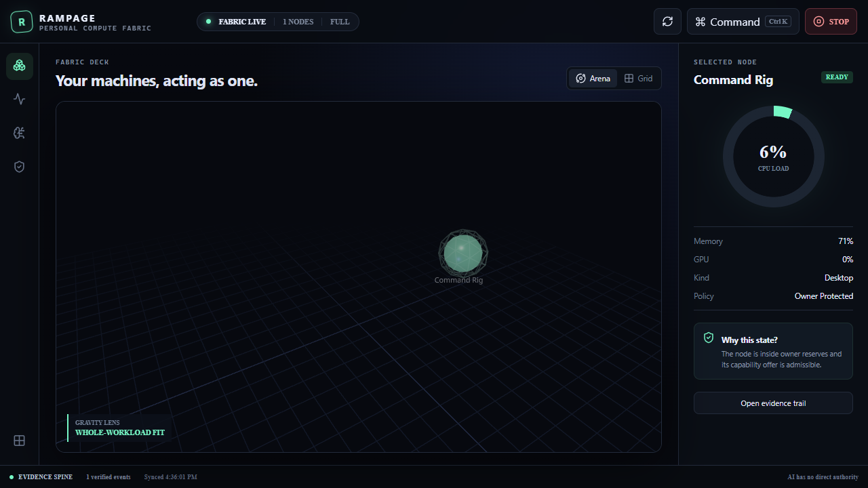
Task: Click the Command Rig panel heading
Action: (x=733, y=80)
